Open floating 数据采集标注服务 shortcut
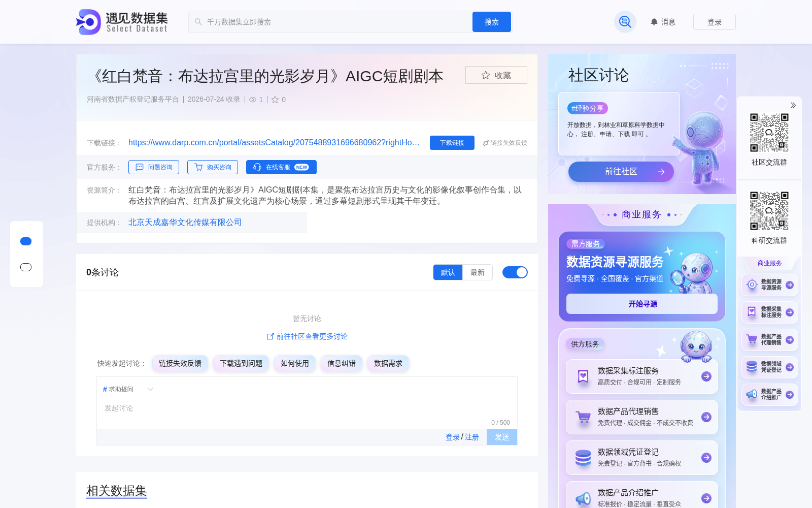The height and width of the screenshot is (508, 812). point(770,312)
